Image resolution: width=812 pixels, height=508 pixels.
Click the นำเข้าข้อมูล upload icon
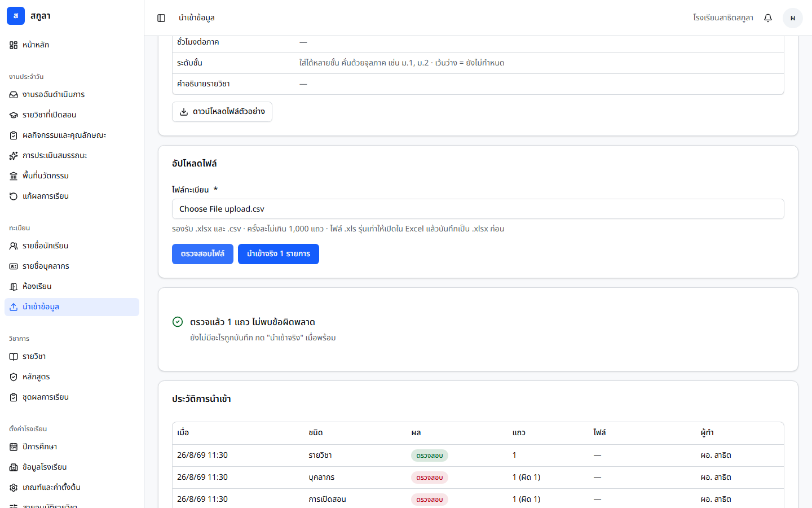(x=14, y=307)
